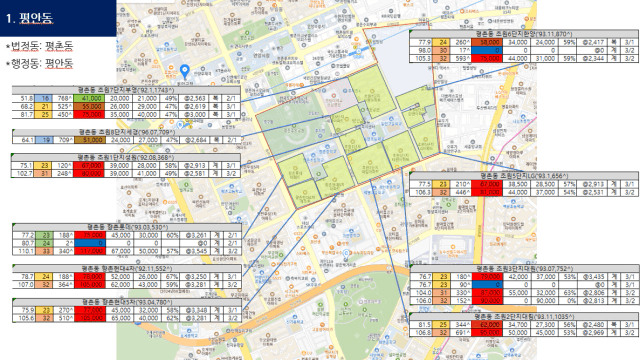Click the unit count cell '768^'
This screenshot has width=640, height=360.
coord(63,98)
